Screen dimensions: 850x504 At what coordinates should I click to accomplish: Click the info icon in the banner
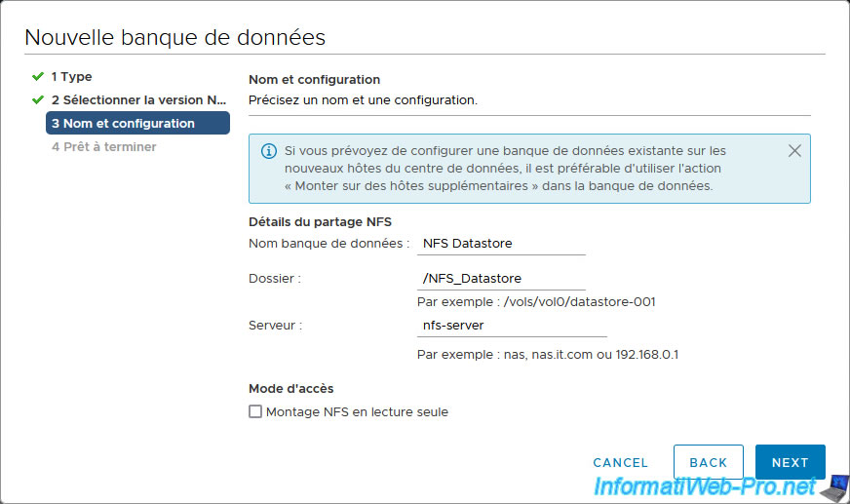[269, 151]
